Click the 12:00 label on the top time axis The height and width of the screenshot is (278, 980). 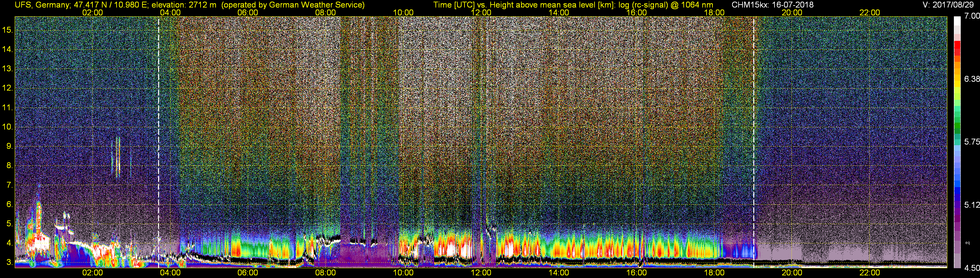(481, 12)
